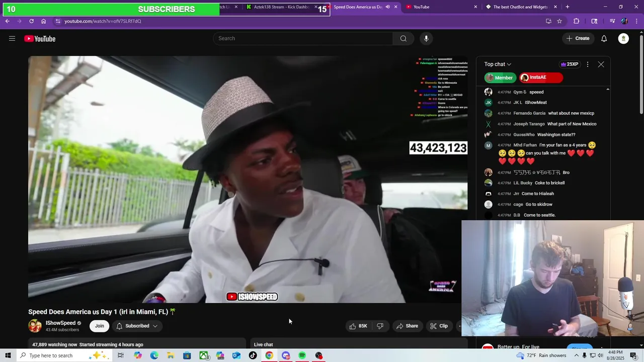Open the Subscribed notification dropdown
Viewport: 644px width, 362px height.
pyautogui.click(x=137, y=326)
